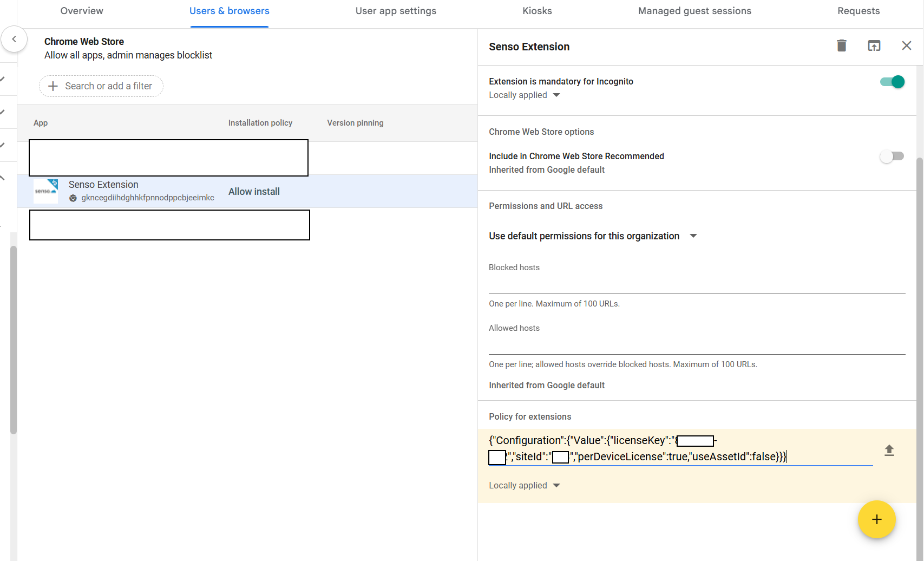
Task: Click Inherited from Google default under Recommended
Action: pyautogui.click(x=547, y=170)
